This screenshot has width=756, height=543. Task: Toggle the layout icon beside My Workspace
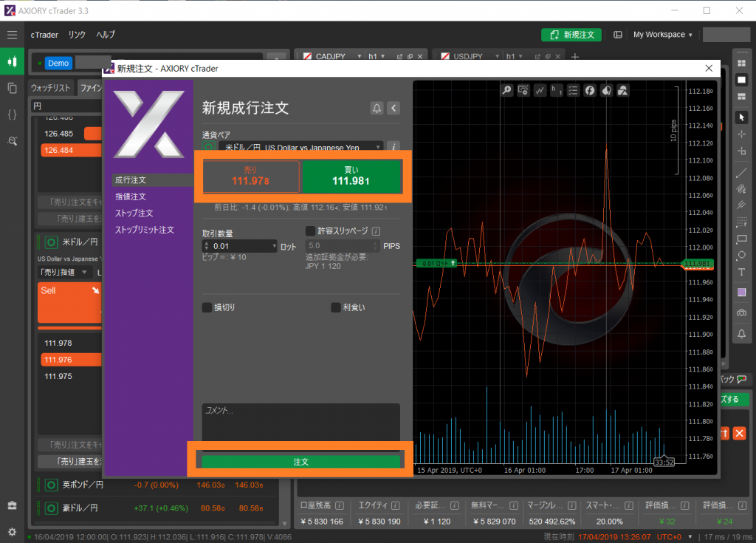(618, 35)
